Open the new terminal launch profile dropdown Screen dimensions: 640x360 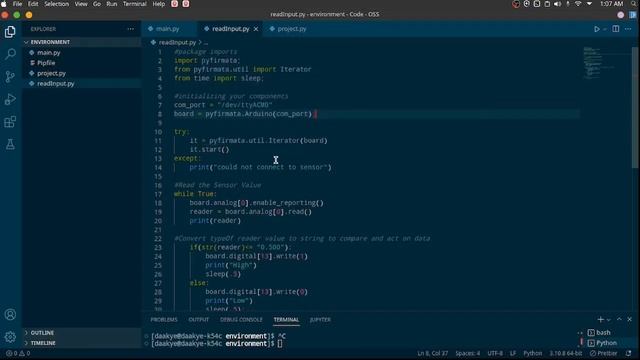tap(609, 320)
